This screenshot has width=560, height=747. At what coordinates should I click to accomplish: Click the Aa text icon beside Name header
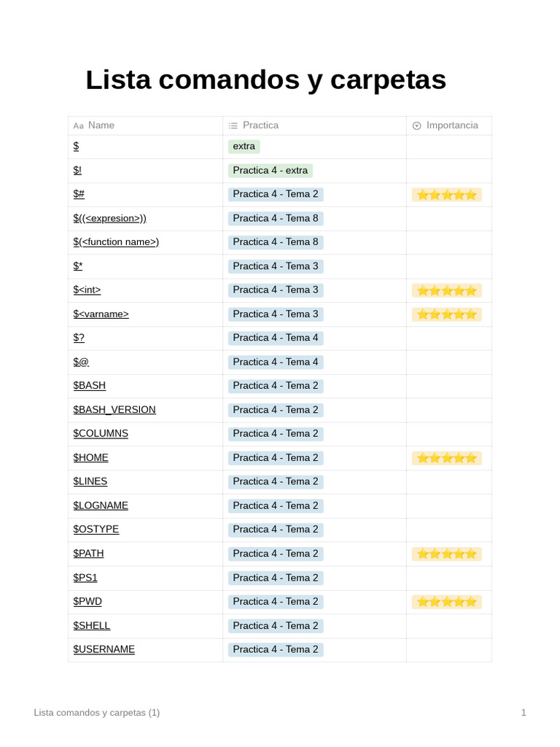click(x=78, y=125)
